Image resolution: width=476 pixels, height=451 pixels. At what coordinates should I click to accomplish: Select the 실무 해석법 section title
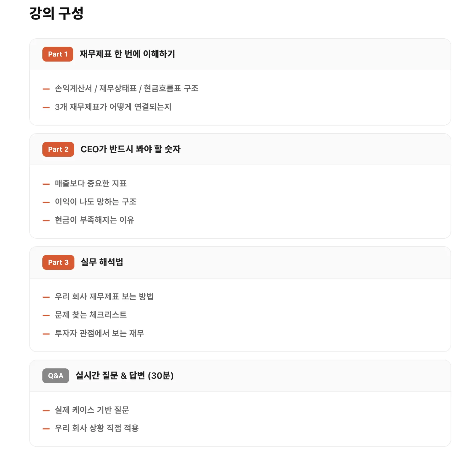coord(102,262)
